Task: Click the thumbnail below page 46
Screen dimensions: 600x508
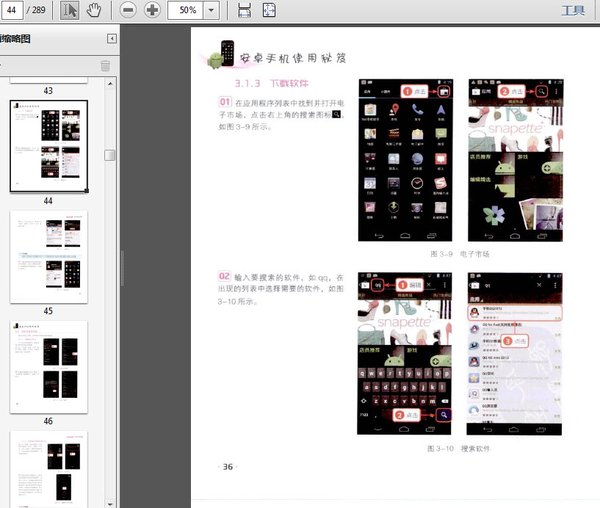Action: [x=48, y=470]
